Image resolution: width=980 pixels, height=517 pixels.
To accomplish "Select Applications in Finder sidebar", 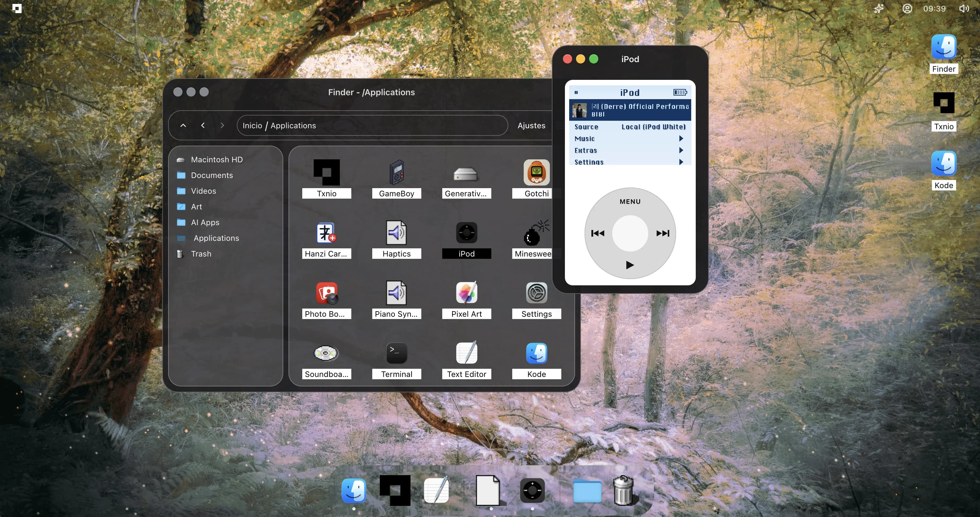I will point(225,238).
